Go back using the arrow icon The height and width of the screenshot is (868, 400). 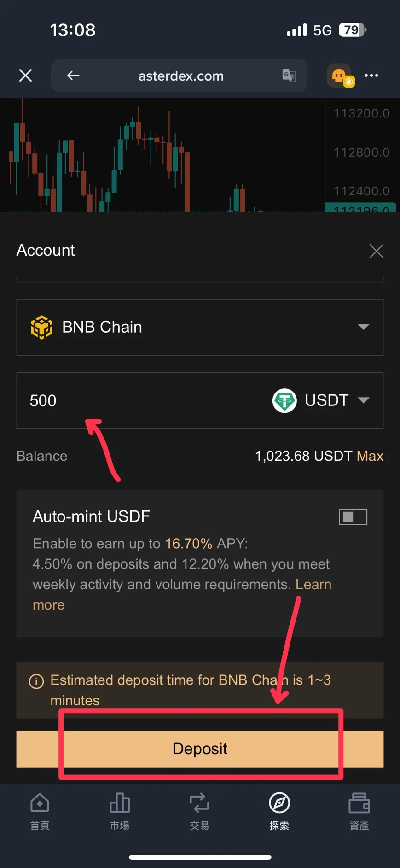click(73, 76)
